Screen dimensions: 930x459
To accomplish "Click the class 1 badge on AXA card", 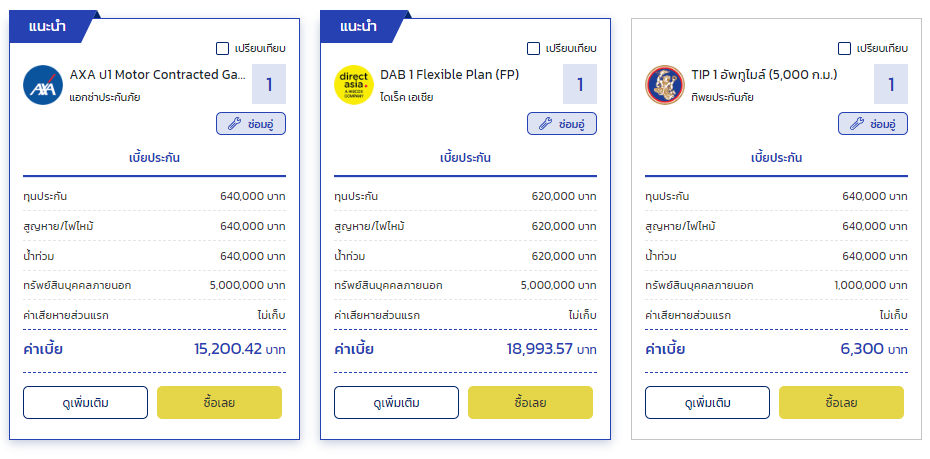I will click(x=269, y=85).
